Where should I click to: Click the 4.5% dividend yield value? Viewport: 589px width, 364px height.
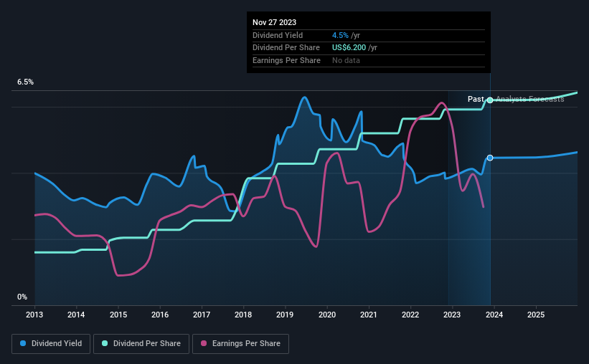point(340,35)
